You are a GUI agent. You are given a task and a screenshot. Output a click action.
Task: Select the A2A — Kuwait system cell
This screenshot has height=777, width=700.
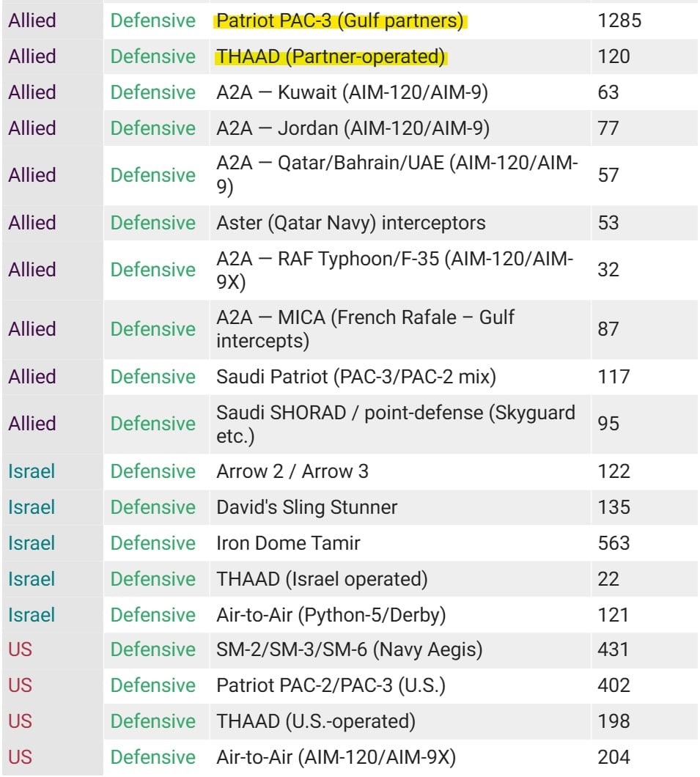pyautogui.click(x=353, y=93)
